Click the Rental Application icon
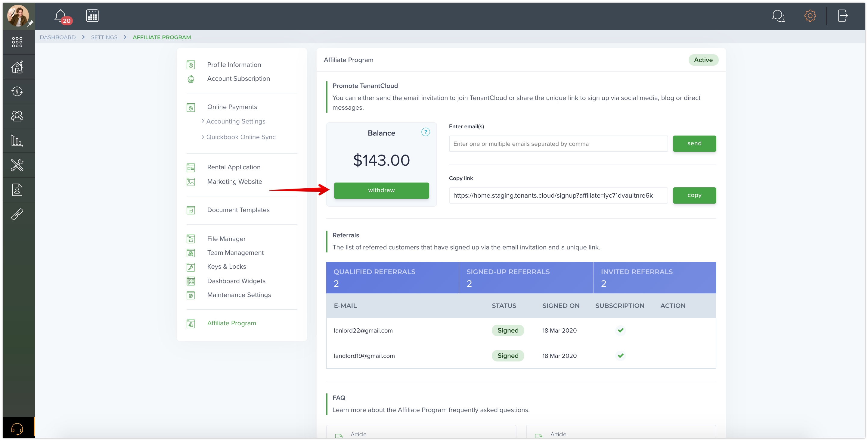Viewport: 868px width, 441px height. click(191, 167)
